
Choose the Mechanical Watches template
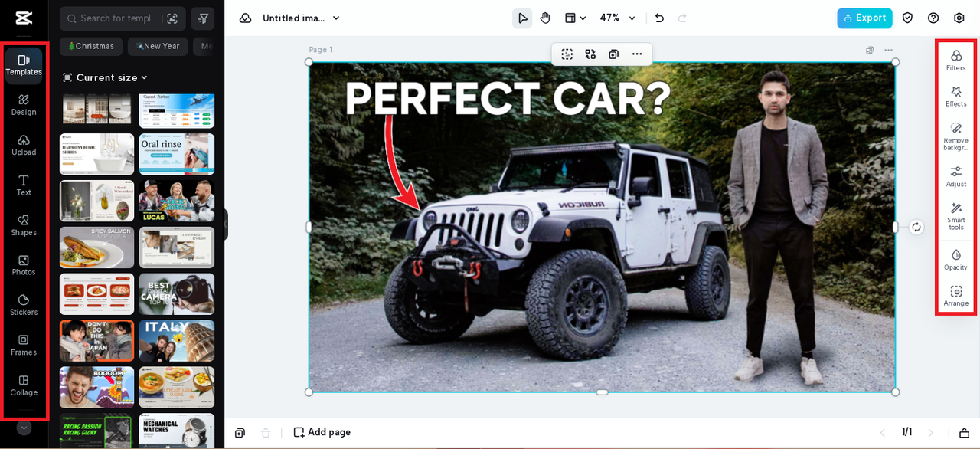[177, 431]
